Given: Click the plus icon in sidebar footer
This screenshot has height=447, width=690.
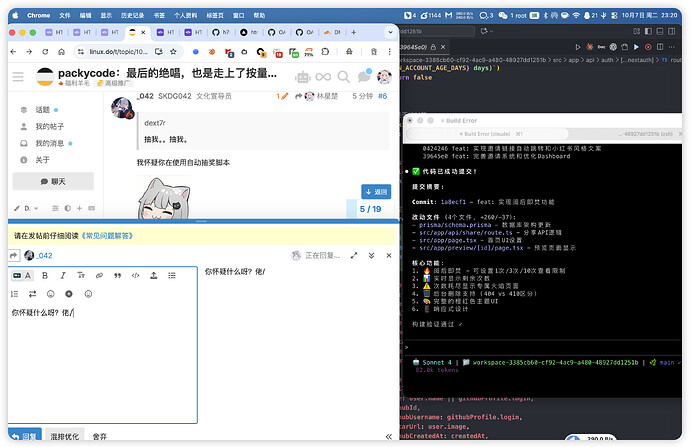Looking at the screenshot, I should pos(79,208).
